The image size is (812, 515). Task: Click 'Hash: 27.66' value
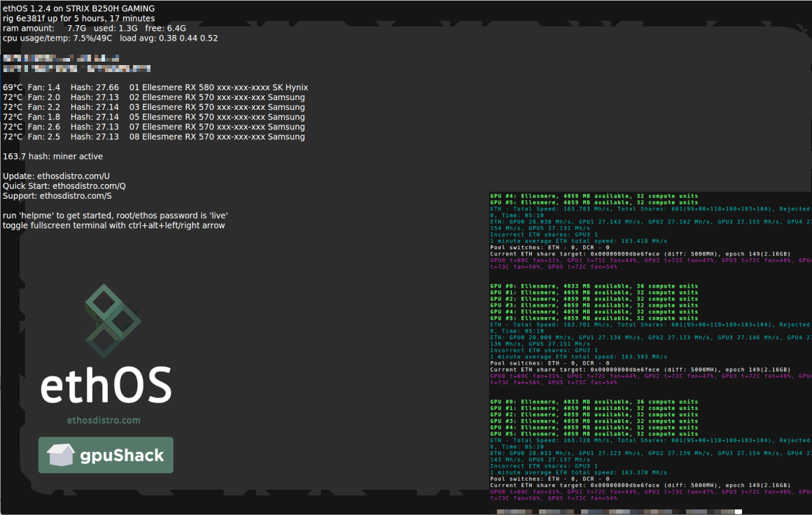click(94, 87)
